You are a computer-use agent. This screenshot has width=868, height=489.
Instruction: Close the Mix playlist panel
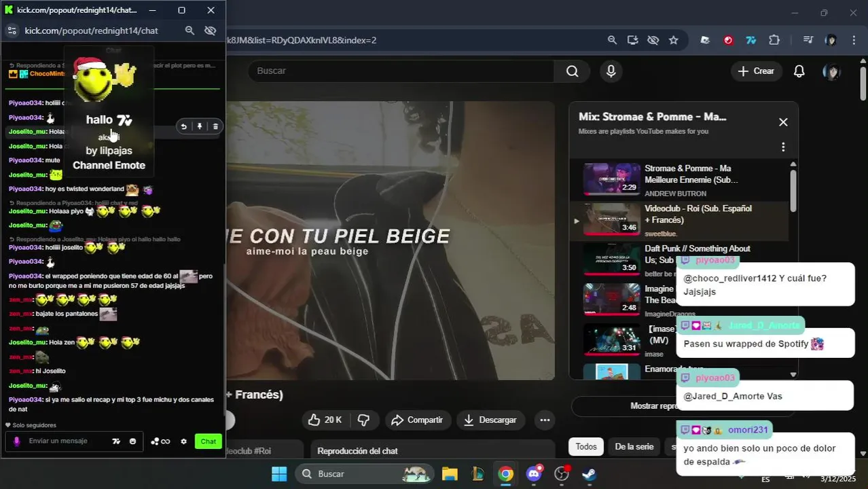[783, 122]
